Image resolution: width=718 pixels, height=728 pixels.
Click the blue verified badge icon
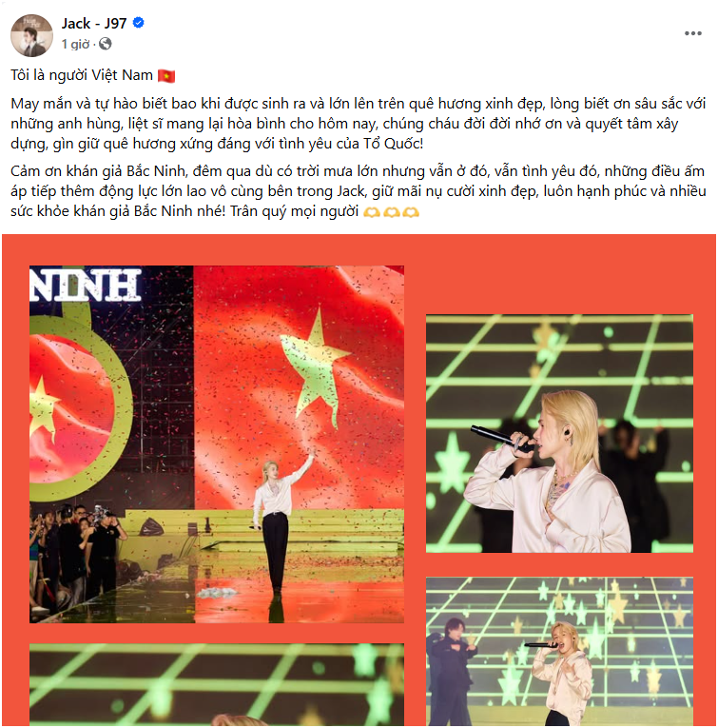(138, 22)
